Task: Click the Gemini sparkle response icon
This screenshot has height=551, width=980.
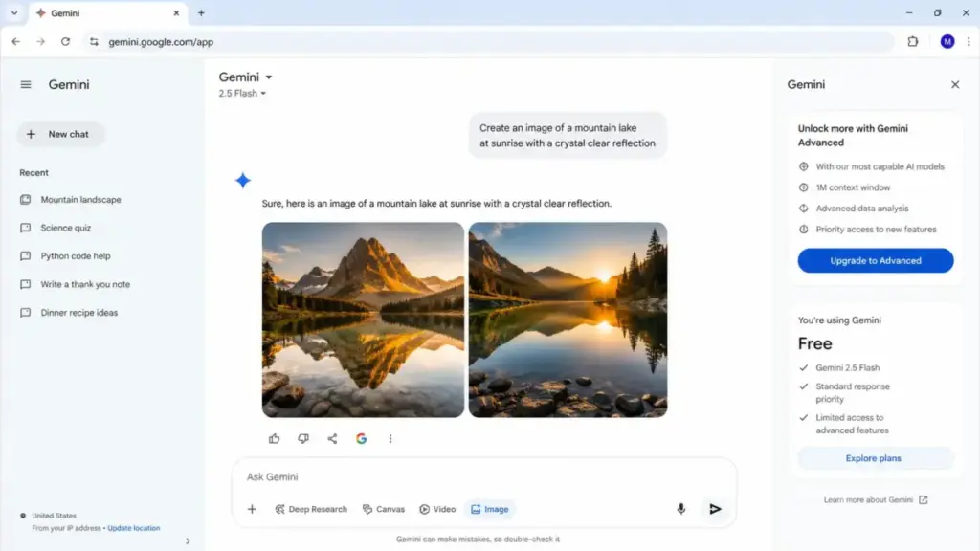Action: pyautogui.click(x=242, y=181)
